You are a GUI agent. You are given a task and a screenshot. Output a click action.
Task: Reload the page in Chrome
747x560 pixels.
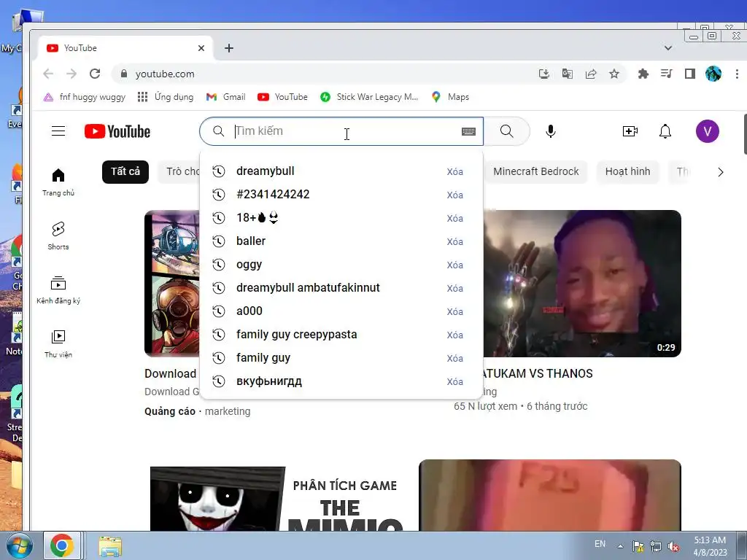click(x=95, y=74)
